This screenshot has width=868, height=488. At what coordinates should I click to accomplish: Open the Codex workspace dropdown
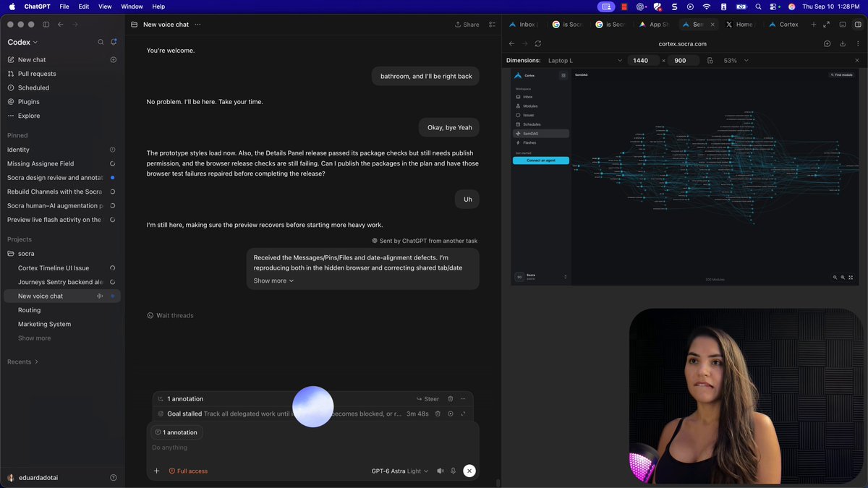(x=22, y=42)
